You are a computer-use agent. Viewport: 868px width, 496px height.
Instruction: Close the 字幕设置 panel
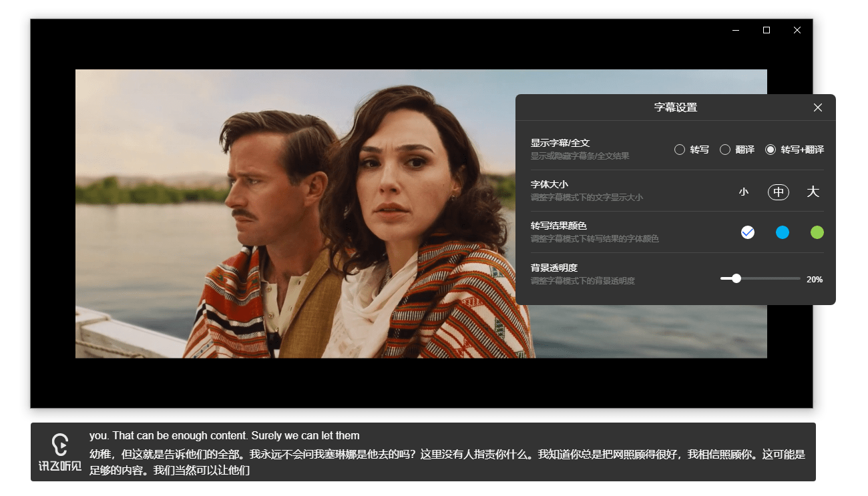818,107
